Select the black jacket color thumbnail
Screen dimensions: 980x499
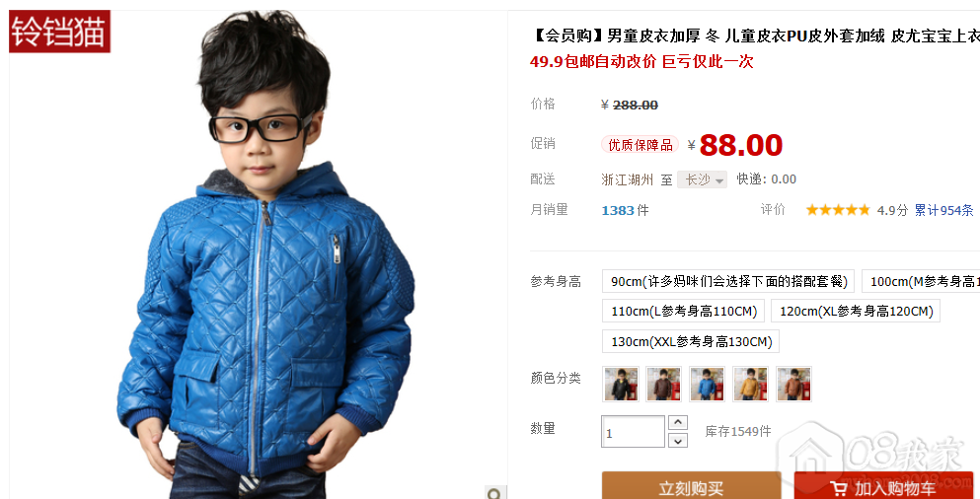point(621,384)
